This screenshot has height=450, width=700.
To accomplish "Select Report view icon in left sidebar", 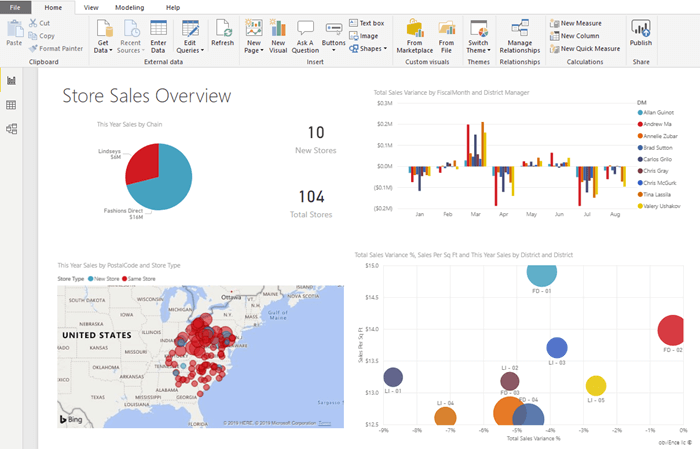I will pos(11,80).
